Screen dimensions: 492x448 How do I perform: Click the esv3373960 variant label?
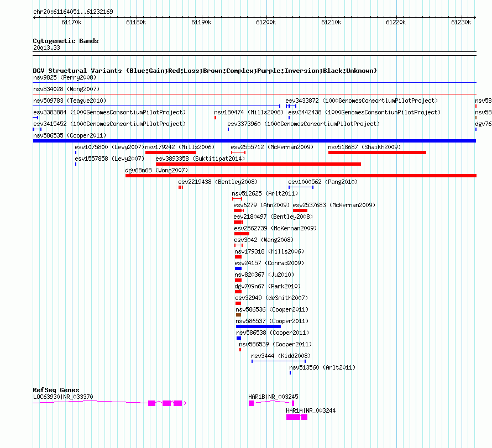pos(303,124)
